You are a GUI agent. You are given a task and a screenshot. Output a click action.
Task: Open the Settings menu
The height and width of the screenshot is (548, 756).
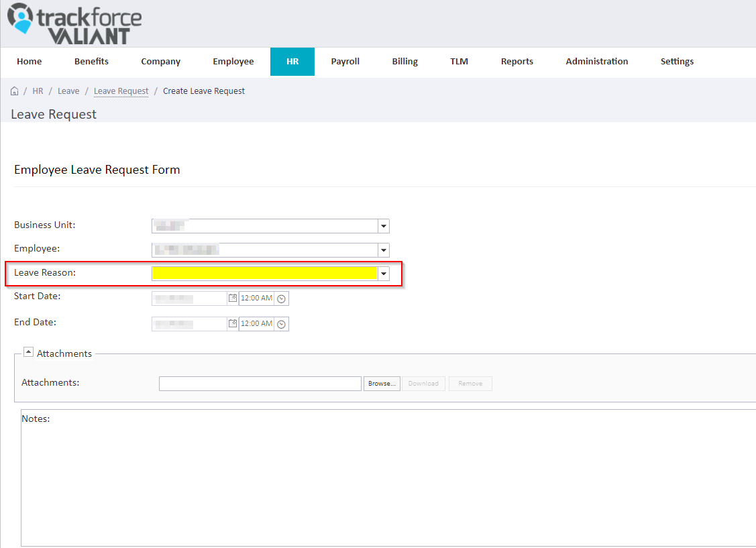pos(677,62)
